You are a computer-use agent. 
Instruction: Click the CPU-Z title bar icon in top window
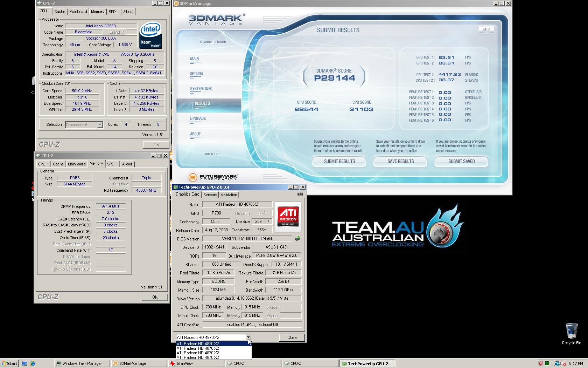tap(39, 3)
